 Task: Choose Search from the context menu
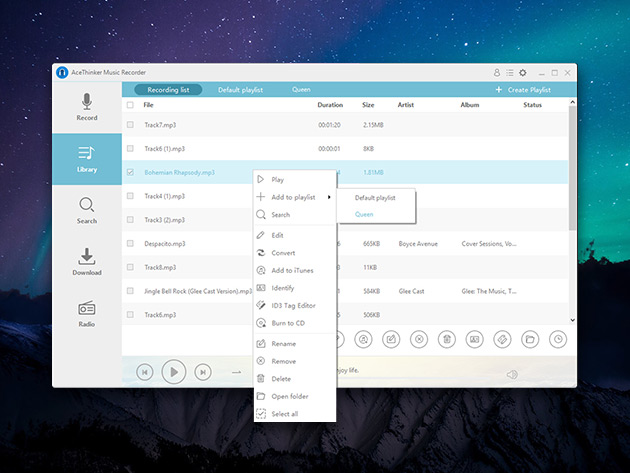tap(295, 215)
